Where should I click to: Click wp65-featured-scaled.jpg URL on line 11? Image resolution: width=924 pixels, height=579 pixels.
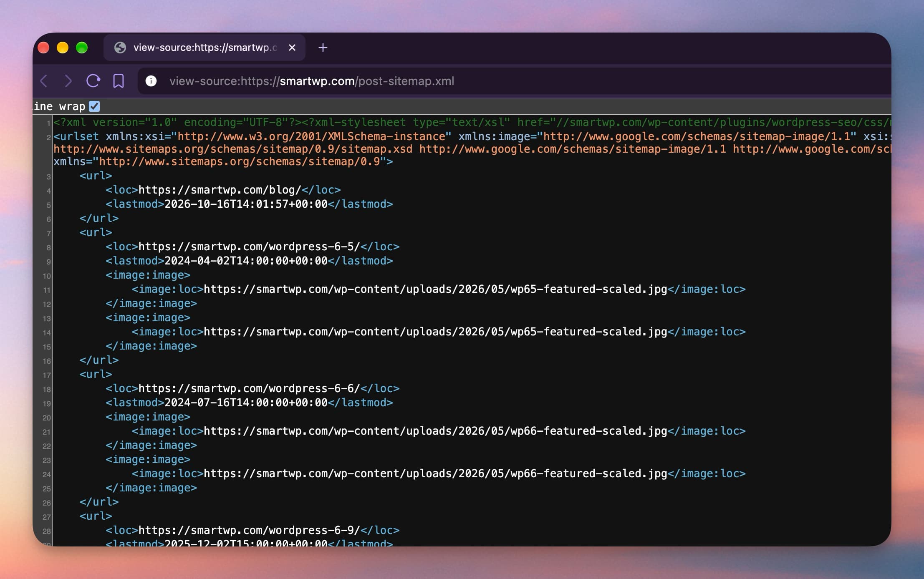(x=435, y=289)
